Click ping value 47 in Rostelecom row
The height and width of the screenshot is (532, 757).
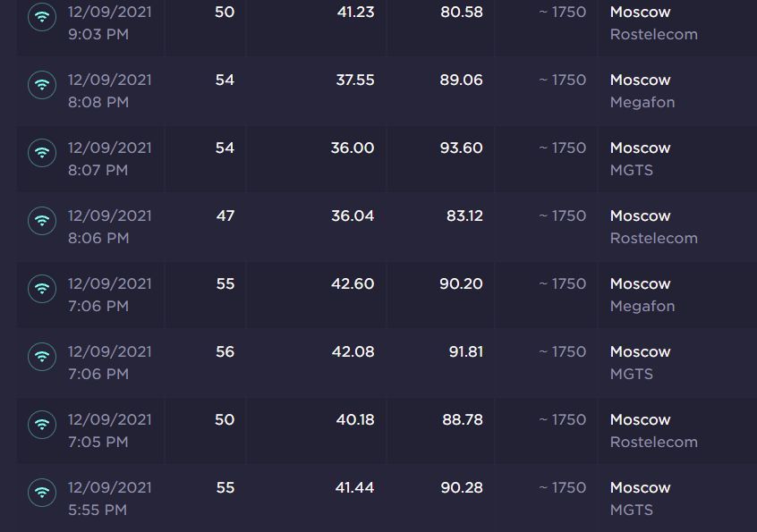pos(225,216)
